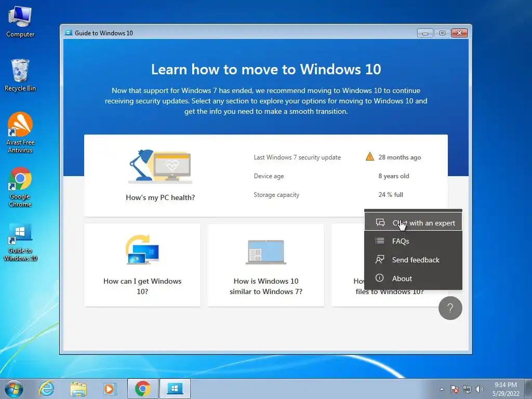Select Send feedback menu entry
Viewport: 532px width, 399px height.
click(413, 260)
